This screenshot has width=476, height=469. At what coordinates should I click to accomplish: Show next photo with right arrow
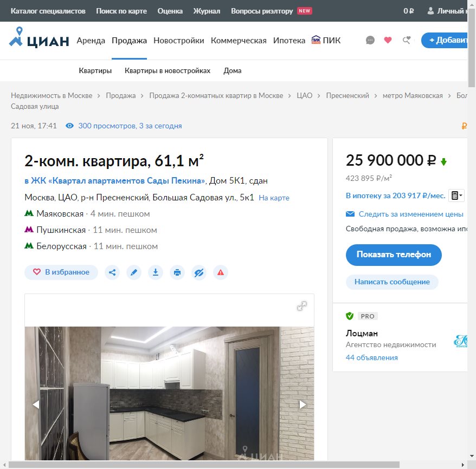[x=303, y=405]
